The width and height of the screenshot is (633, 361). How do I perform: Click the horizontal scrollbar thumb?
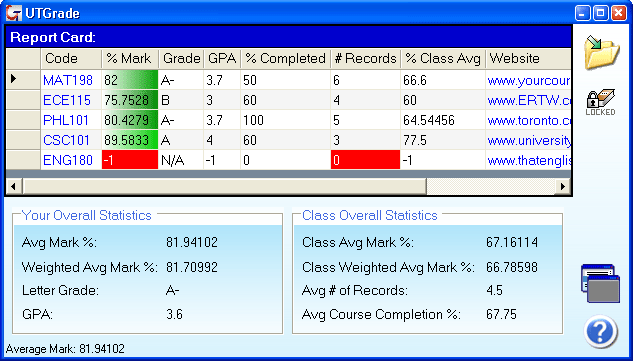[224, 187]
